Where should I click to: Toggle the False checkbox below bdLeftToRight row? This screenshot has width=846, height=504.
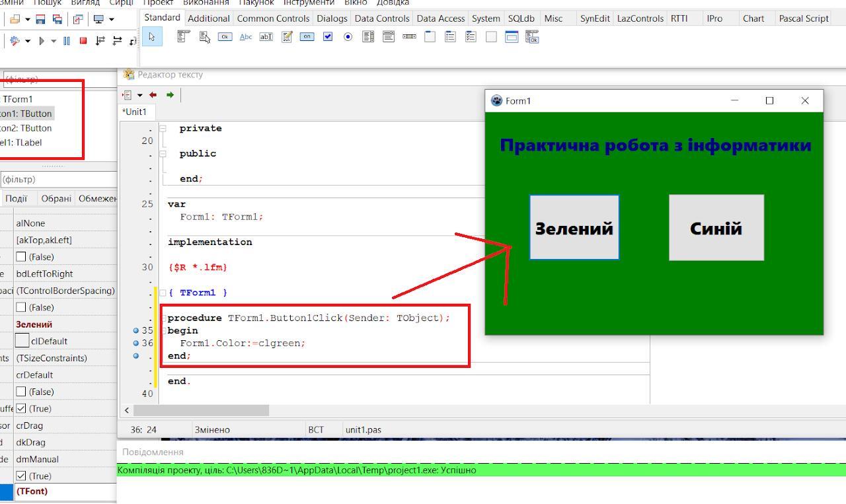point(20,307)
